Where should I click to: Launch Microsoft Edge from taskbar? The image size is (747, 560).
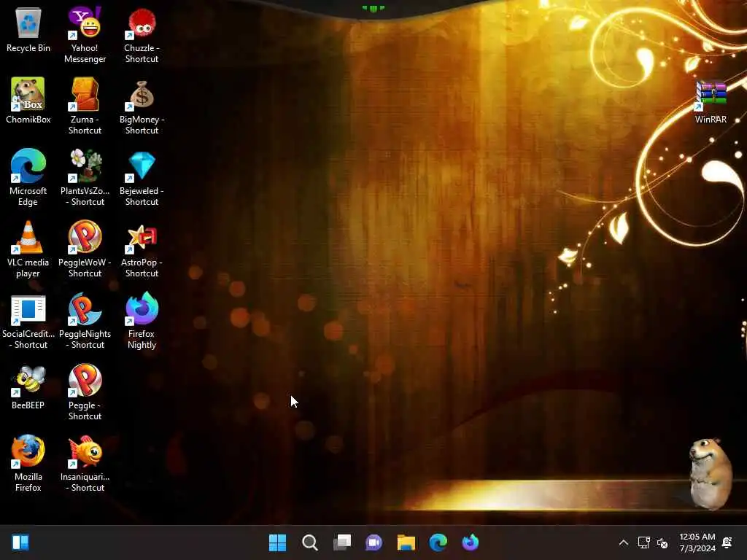[x=438, y=542]
